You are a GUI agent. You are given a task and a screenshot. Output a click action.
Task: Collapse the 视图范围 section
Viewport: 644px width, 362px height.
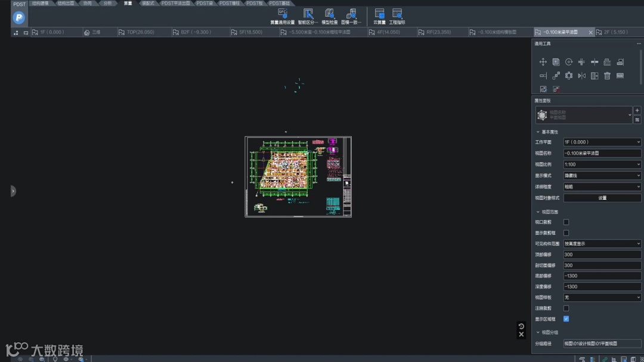pos(538,212)
